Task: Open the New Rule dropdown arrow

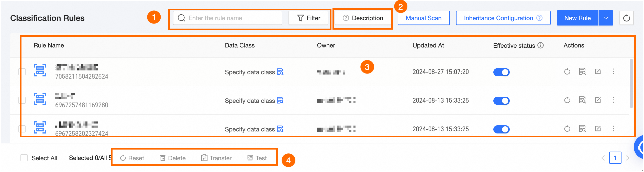Action: [x=606, y=18]
